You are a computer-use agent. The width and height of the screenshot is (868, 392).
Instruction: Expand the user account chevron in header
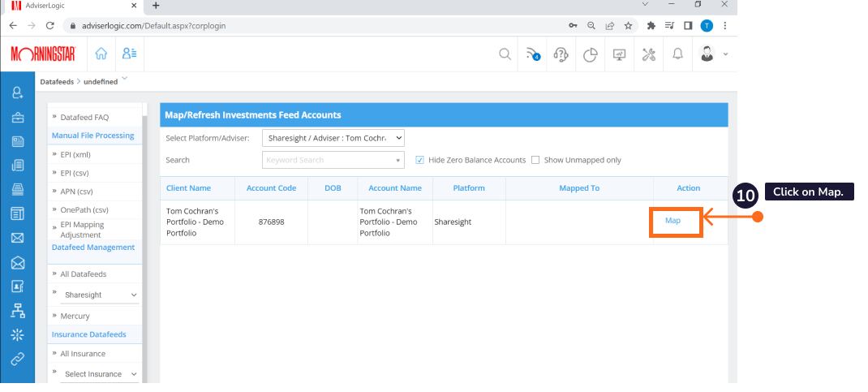725,54
